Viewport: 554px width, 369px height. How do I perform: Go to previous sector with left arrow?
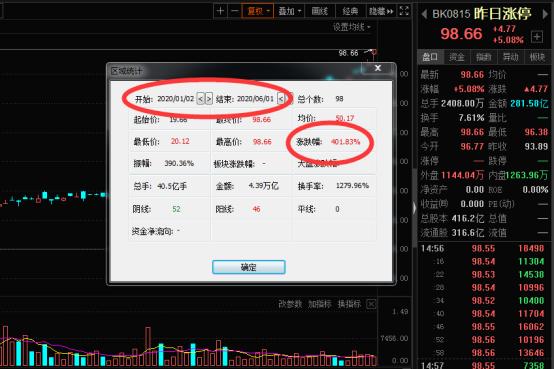[x=424, y=14]
